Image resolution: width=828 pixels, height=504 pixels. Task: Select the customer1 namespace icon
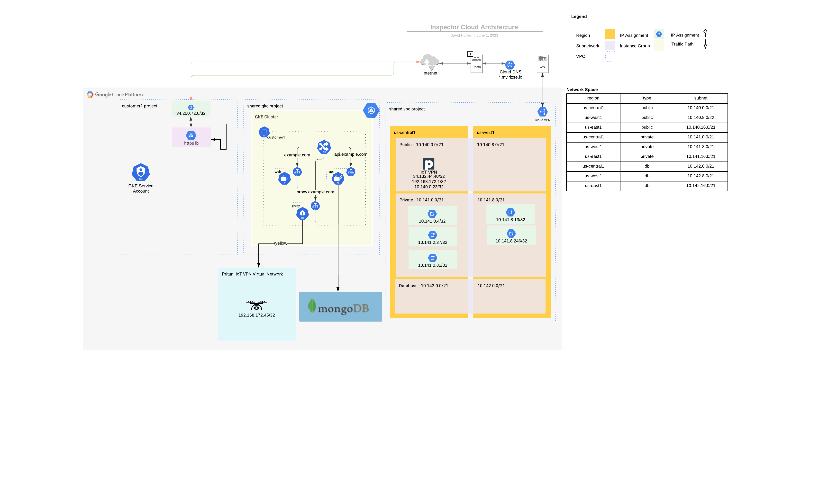(x=264, y=132)
